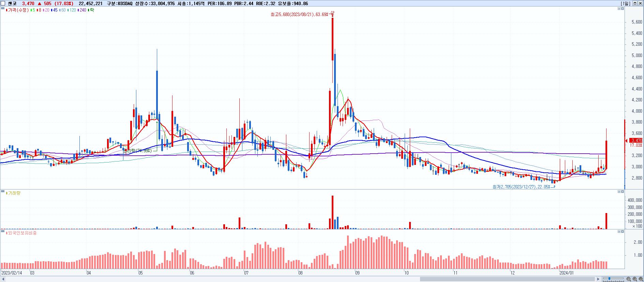Screen dimensions: 644x282
Task: Tick the checkbox next to 센코 stock name
Action: click(3, 3)
